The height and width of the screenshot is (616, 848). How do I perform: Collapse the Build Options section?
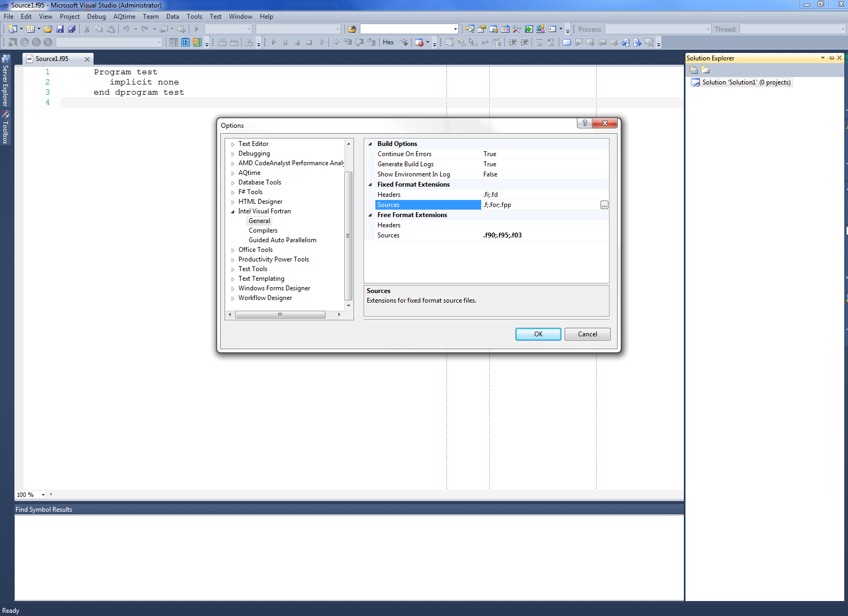(370, 144)
